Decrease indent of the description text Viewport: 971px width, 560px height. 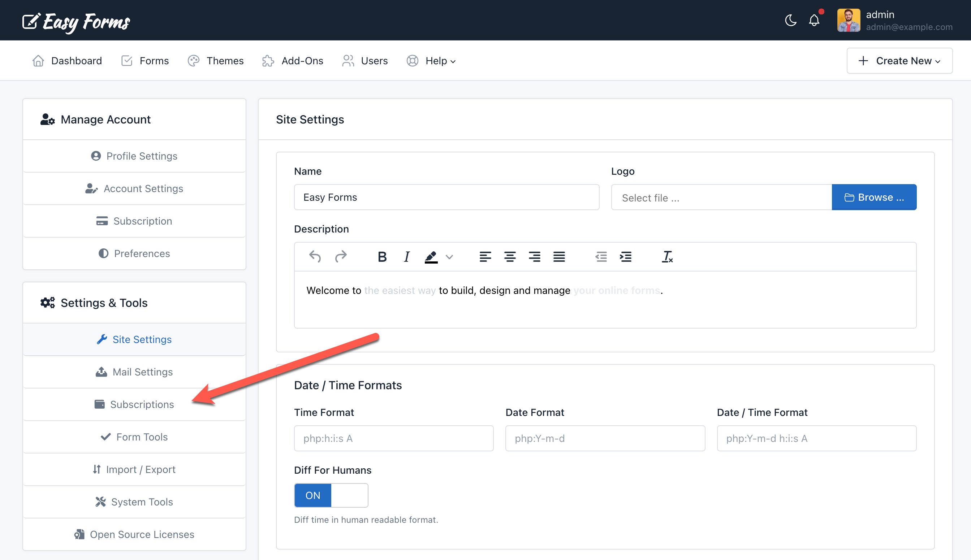point(601,257)
